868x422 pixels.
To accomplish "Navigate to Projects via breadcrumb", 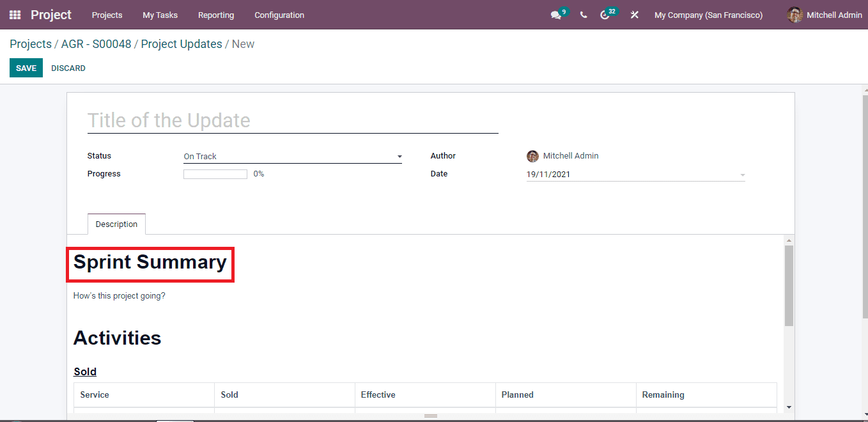I will [x=30, y=43].
